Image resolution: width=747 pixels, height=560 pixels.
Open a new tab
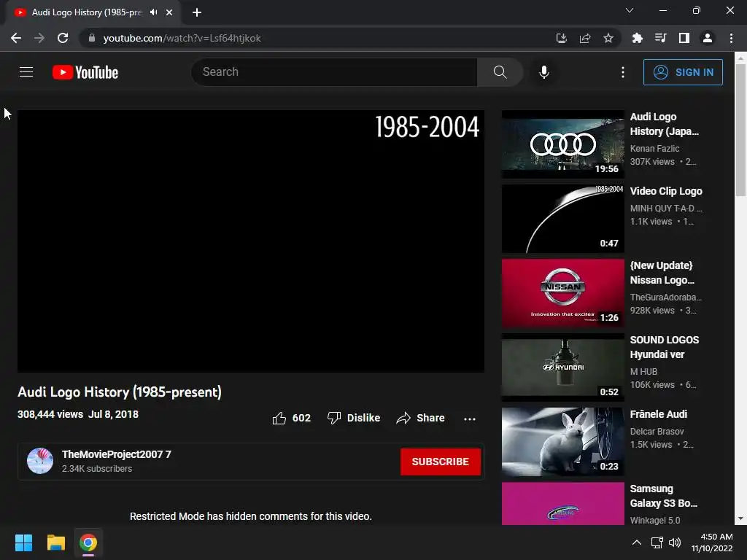(197, 12)
